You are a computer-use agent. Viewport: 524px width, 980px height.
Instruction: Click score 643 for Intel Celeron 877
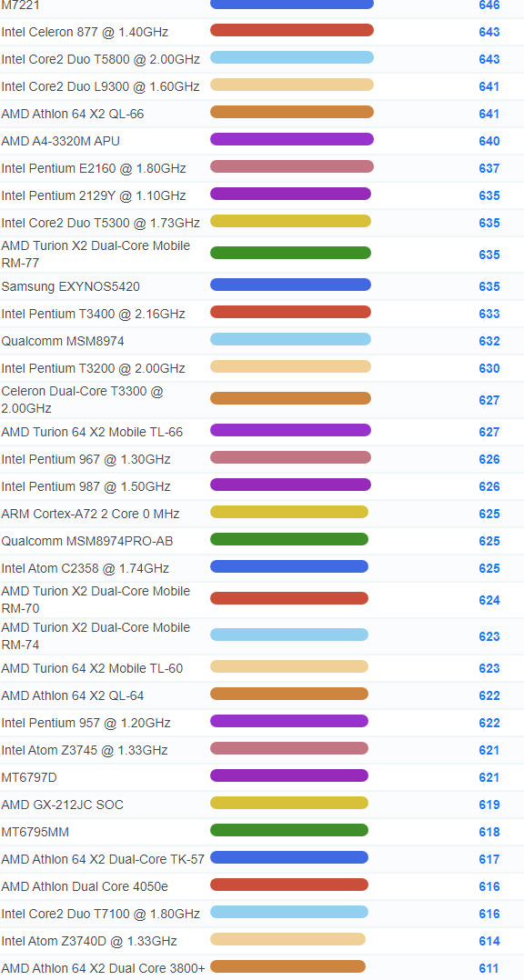[489, 32]
